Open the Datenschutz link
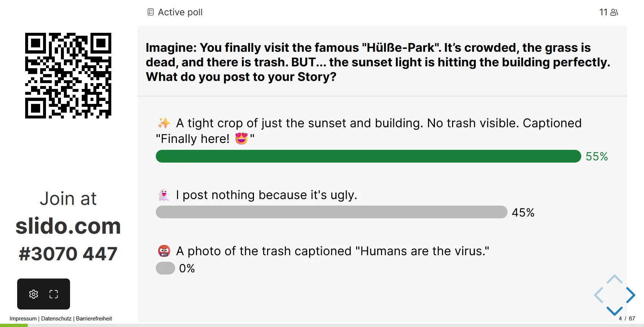 (x=56, y=319)
